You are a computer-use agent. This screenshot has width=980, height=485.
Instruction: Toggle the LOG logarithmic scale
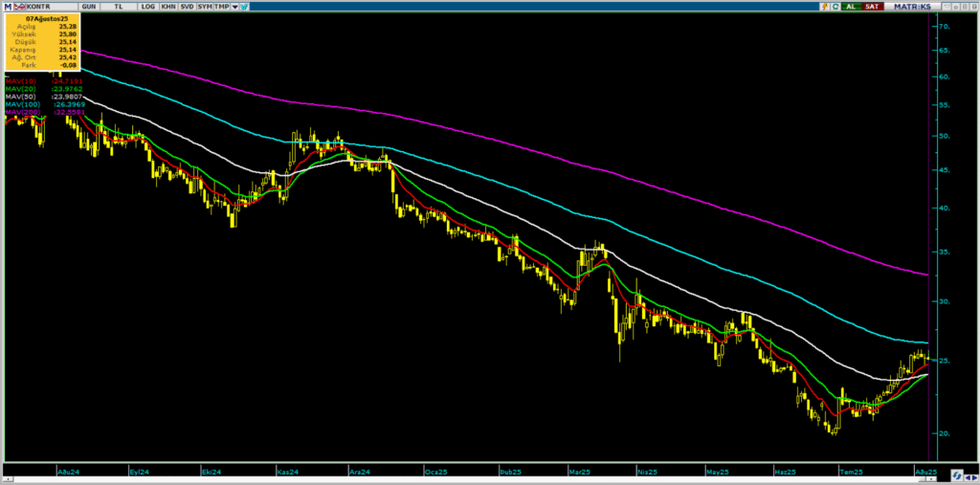[x=146, y=6]
